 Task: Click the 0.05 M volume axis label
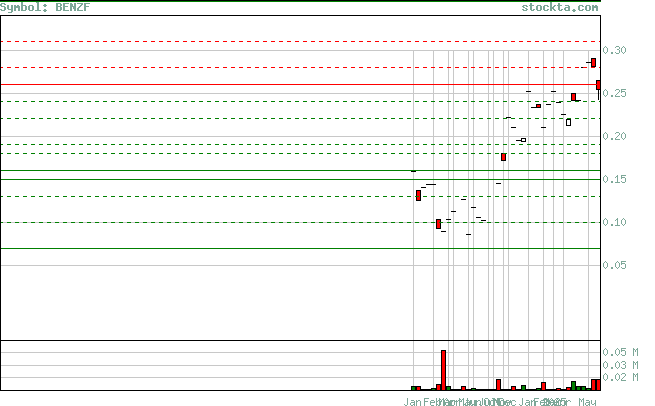[620, 353]
